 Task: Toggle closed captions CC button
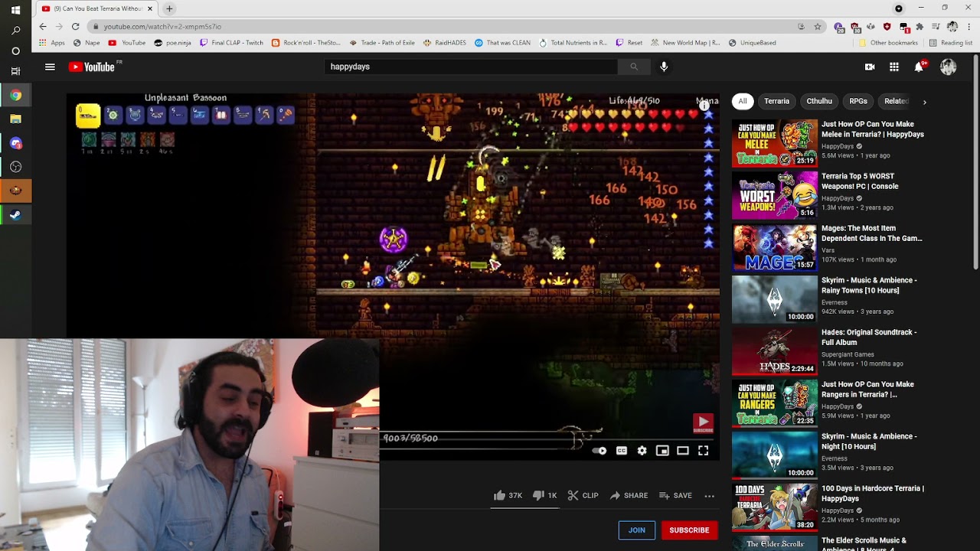(x=622, y=451)
